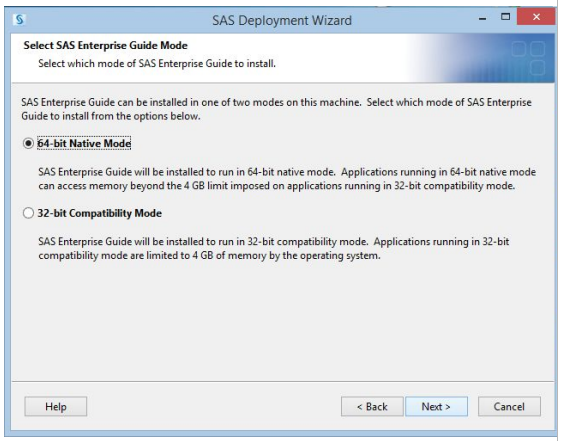Screen dimensions: 561x441
Task: Maximize the SAS Deployment Wizard window
Action: click(x=505, y=17)
